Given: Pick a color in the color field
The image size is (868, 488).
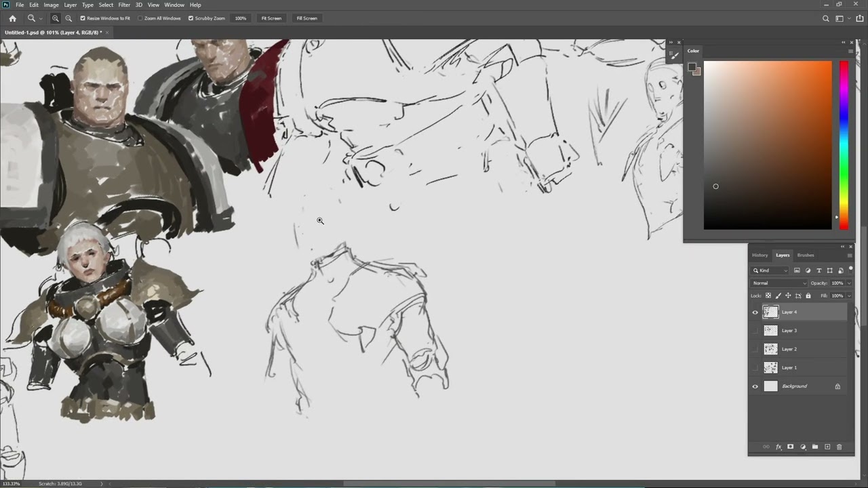Looking at the screenshot, I should tap(768, 145).
